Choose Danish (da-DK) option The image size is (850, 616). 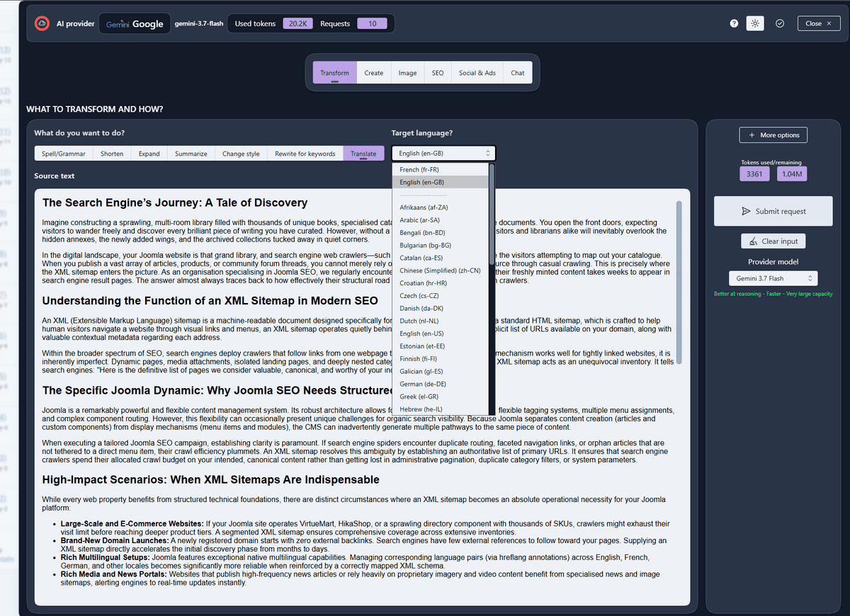440,309
